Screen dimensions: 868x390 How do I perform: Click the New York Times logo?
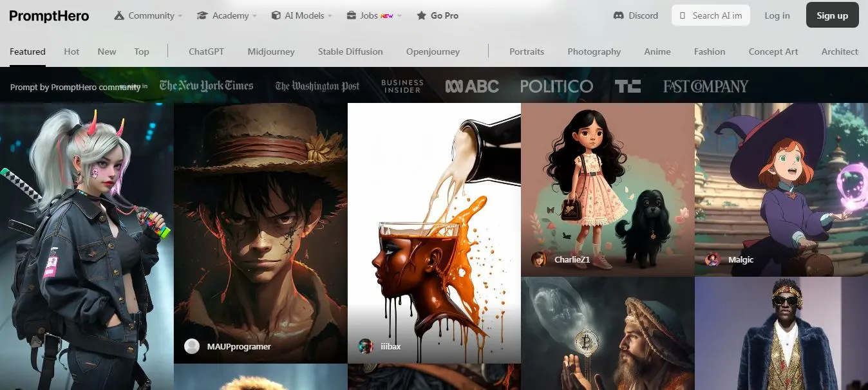click(x=206, y=86)
